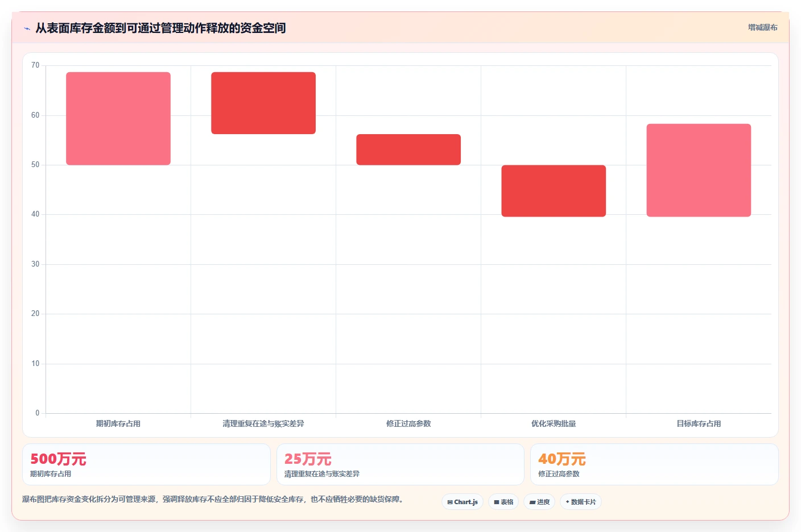Click the 进度 tag
801x532 pixels.
click(539, 502)
